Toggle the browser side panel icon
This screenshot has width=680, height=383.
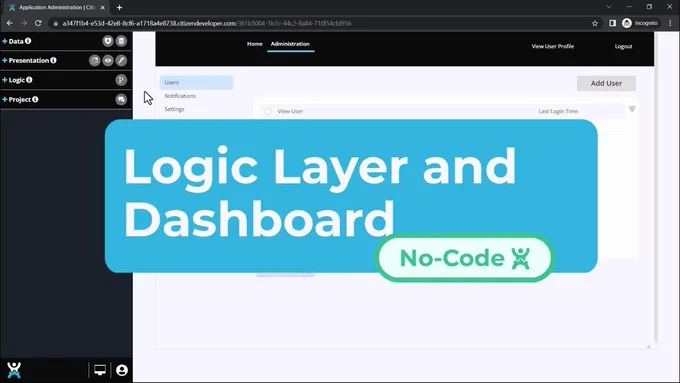click(612, 23)
